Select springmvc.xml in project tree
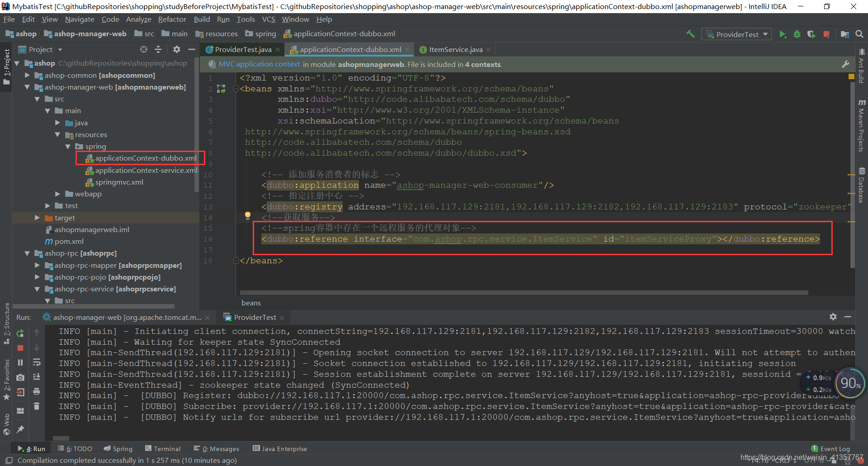The image size is (868, 466). 119,182
